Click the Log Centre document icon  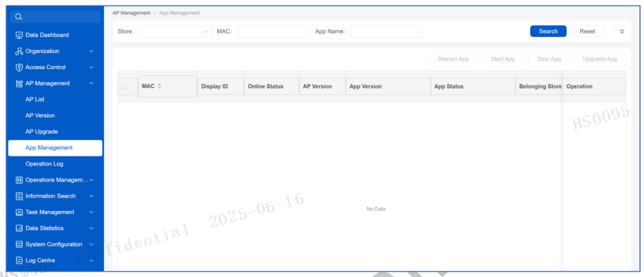(x=19, y=260)
